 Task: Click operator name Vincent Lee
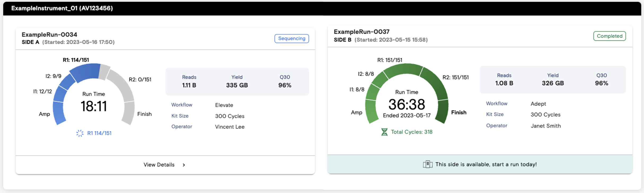click(230, 127)
